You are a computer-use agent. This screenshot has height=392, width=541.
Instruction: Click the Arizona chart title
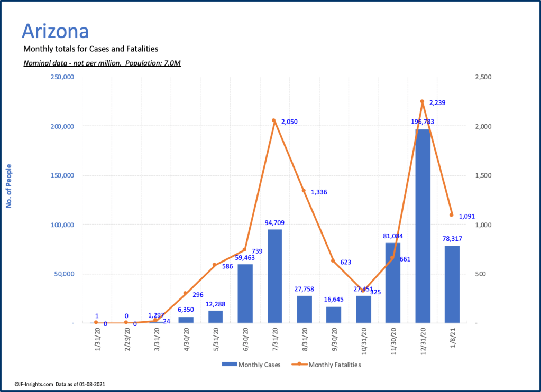tap(55, 31)
